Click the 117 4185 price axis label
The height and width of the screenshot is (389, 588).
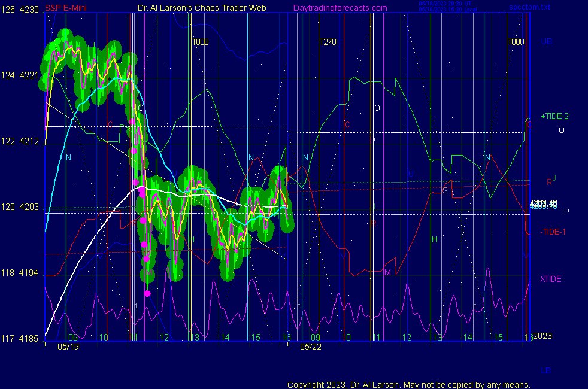20,338
